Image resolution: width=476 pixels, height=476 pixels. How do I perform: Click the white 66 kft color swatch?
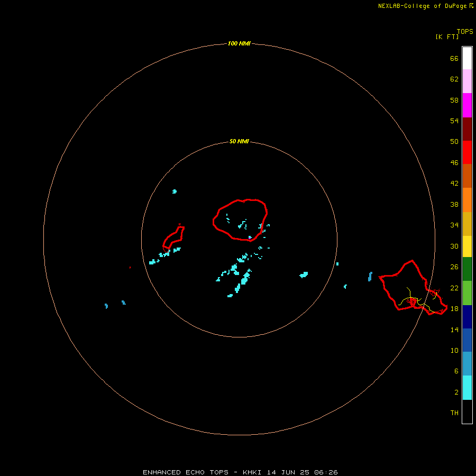pyautogui.click(x=467, y=58)
